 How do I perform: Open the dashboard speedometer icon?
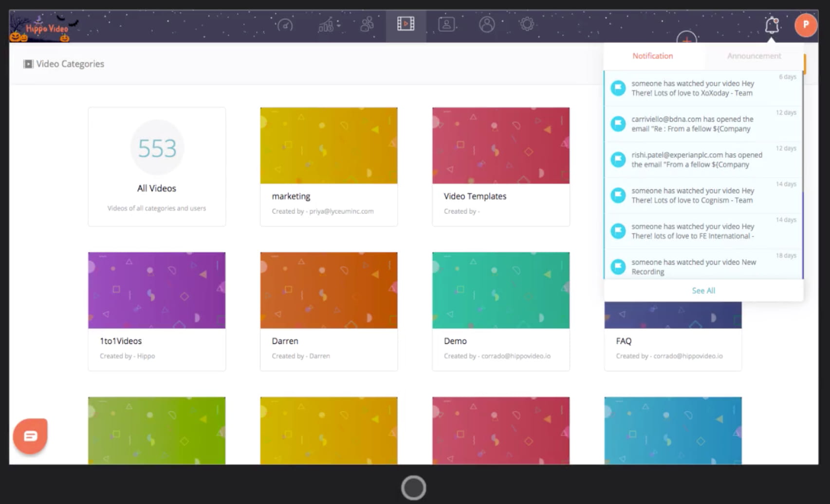point(285,25)
